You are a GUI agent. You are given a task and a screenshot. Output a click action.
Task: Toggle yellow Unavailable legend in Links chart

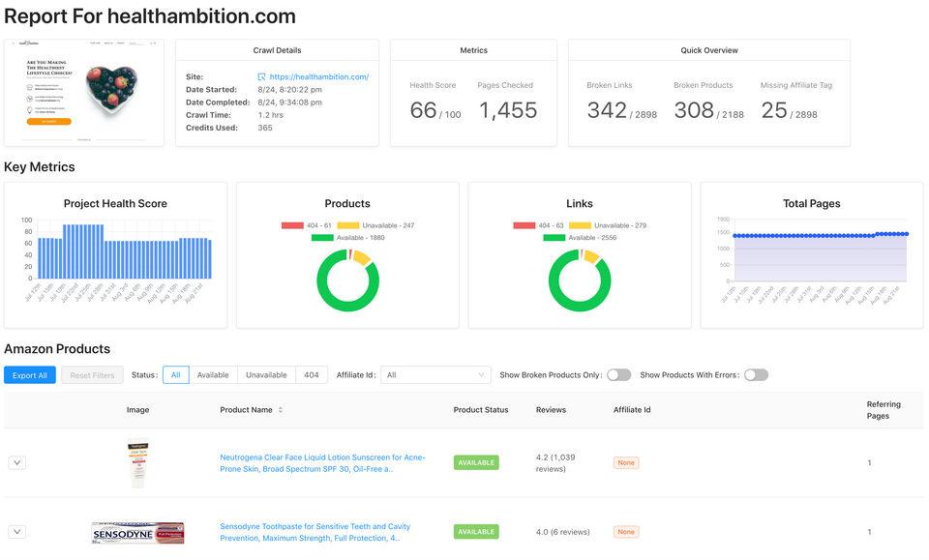coord(608,225)
